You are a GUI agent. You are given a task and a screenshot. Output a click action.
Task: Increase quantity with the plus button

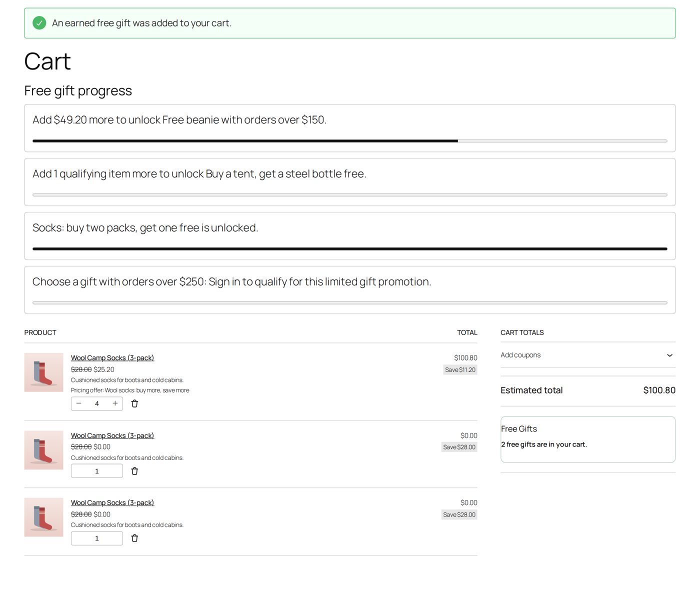click(x=115, y=403)
